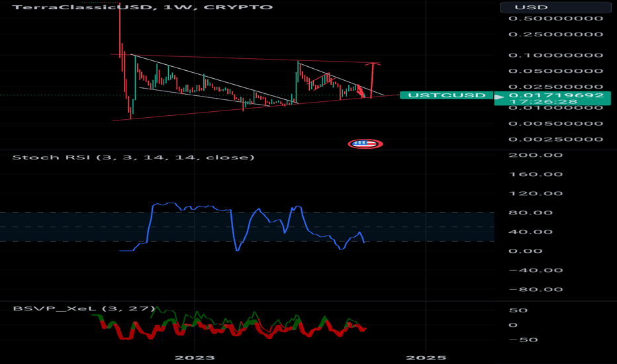Click the 0.05000000 price scale value

click(556, 71)
